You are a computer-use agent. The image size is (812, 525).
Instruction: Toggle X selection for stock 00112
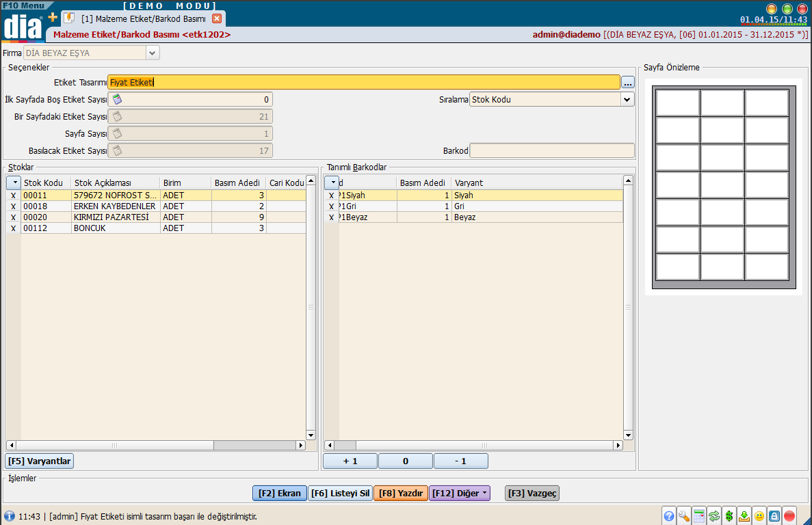tap(14, 228)
